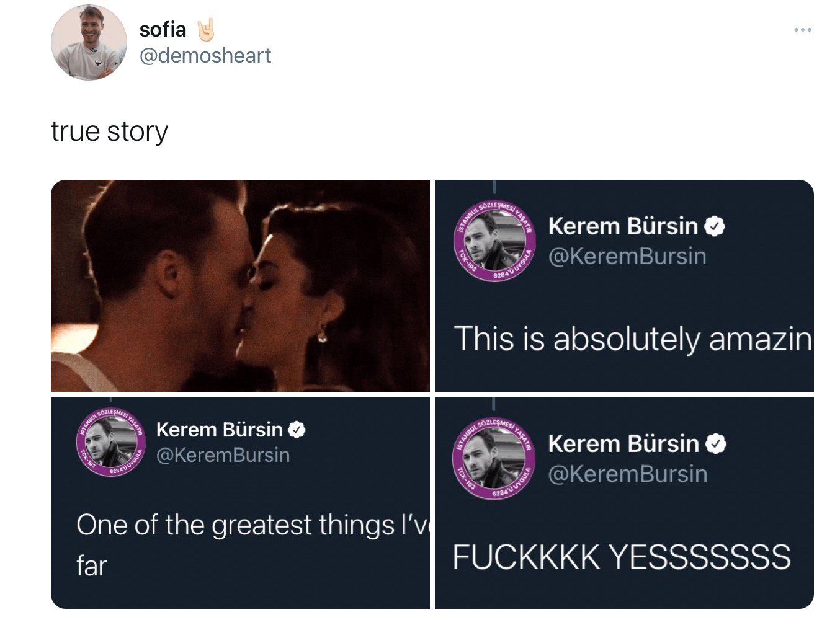Click the verified badge in top-right screenshot

(715, 227)
